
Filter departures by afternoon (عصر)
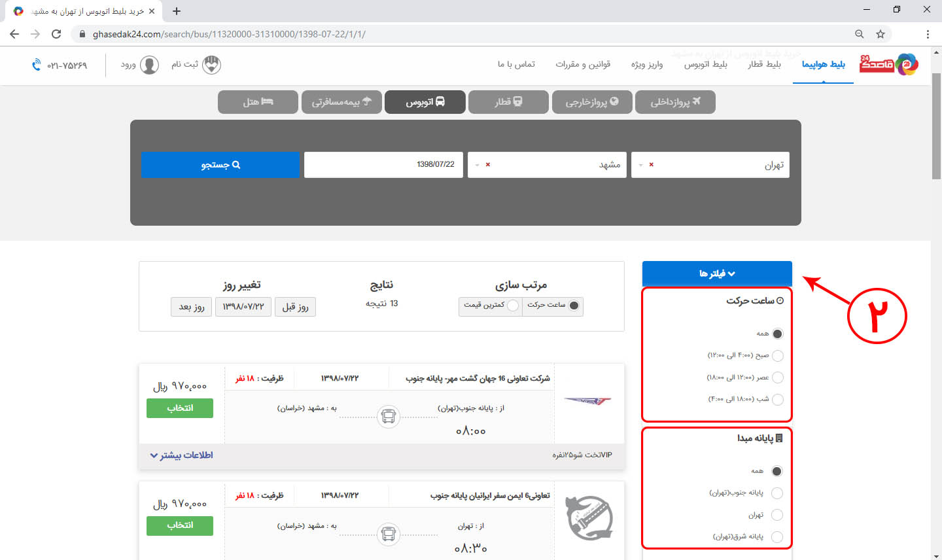pyautogui.click(x=777, y=377)
